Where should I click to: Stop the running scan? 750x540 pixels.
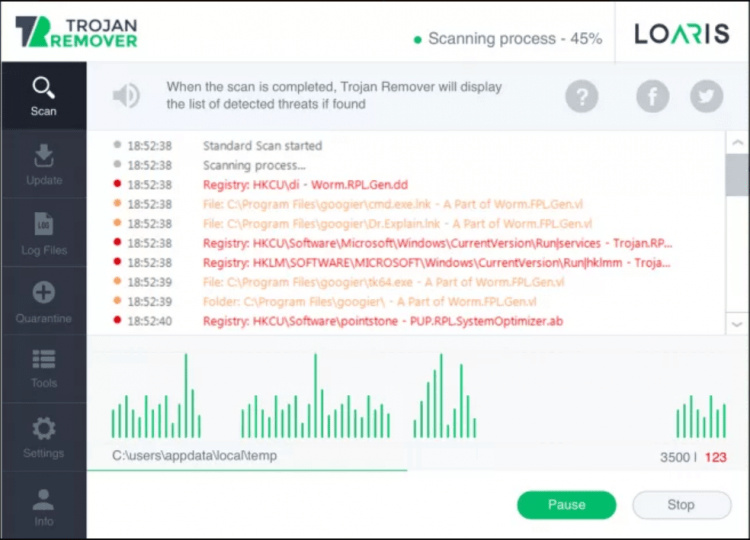(681, 505)
